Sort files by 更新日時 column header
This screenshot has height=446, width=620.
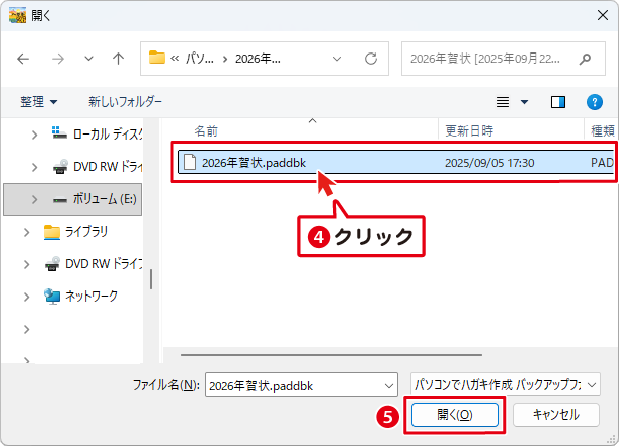[x=469, y=131]
